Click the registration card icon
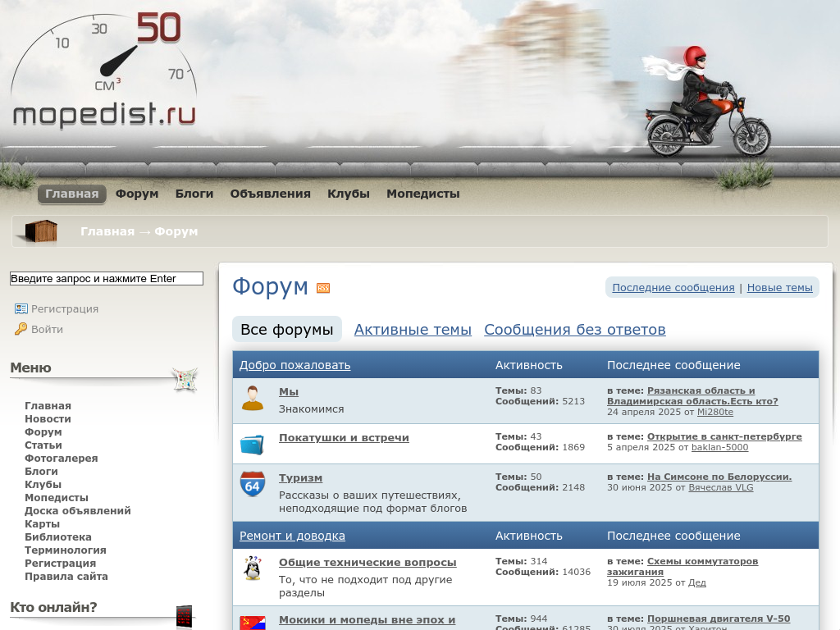 [21, 308]
